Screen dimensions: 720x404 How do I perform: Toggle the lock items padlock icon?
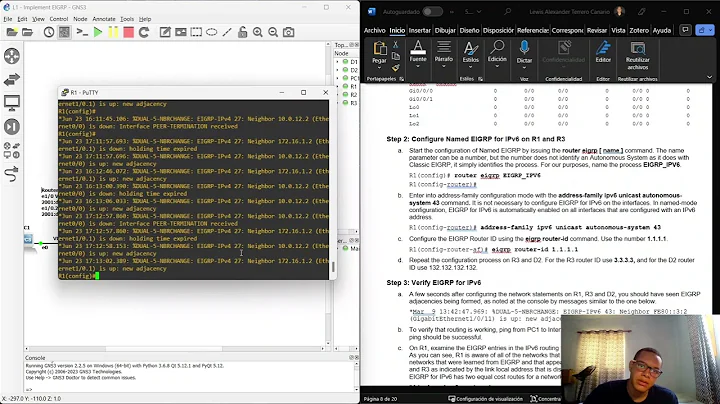pyautogui.click(x=242, y=32)
